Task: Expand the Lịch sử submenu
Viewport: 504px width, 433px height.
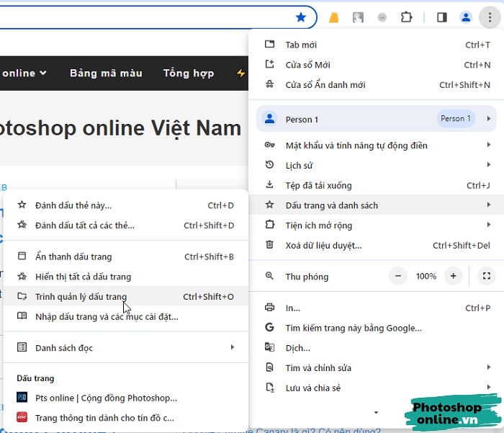Action: pyautogui.click(x=376, y=166)
